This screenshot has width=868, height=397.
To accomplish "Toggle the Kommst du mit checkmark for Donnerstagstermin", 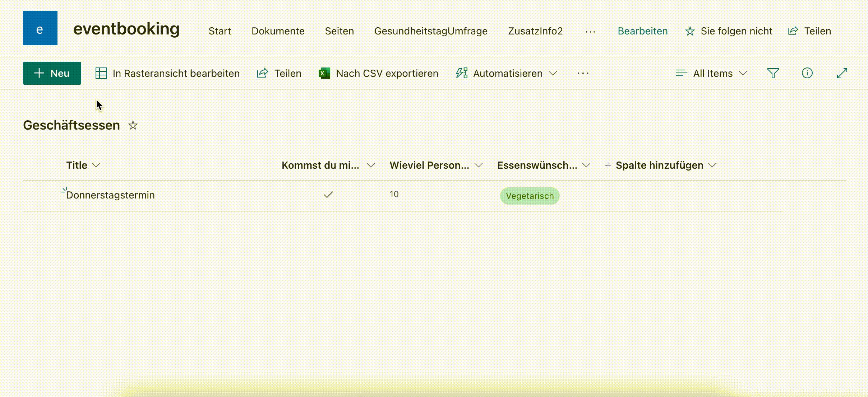I will coord(327,194).
